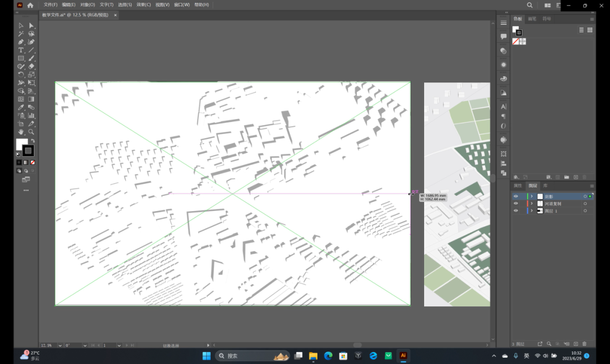Select the Rotate tool
This screenshot has height=364, width=610.
tap(21, 74)
